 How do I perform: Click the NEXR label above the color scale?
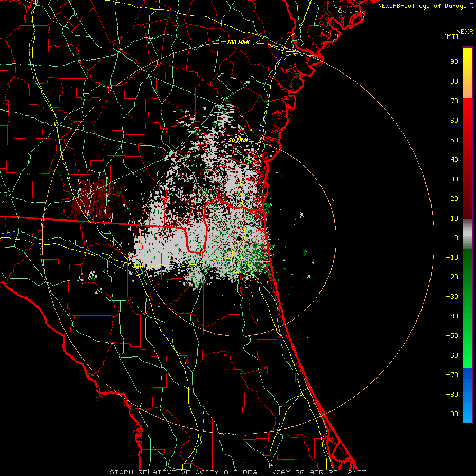tap(465, 32)
